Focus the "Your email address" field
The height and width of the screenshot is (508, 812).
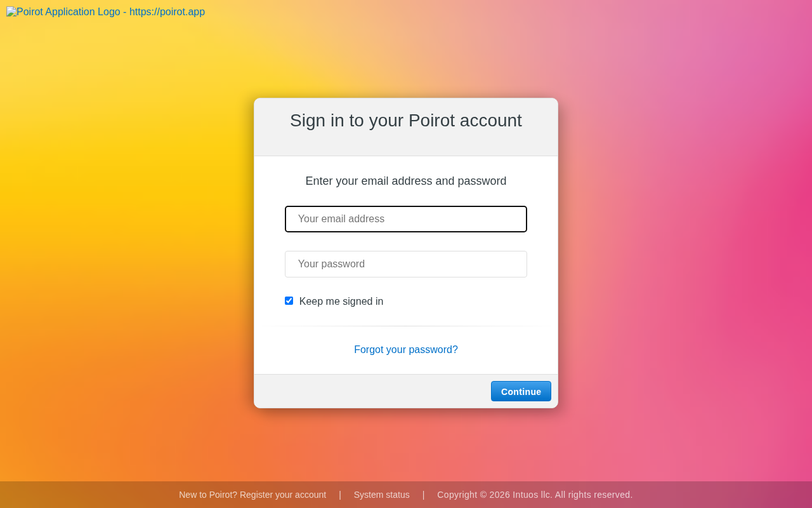(406, 219)
